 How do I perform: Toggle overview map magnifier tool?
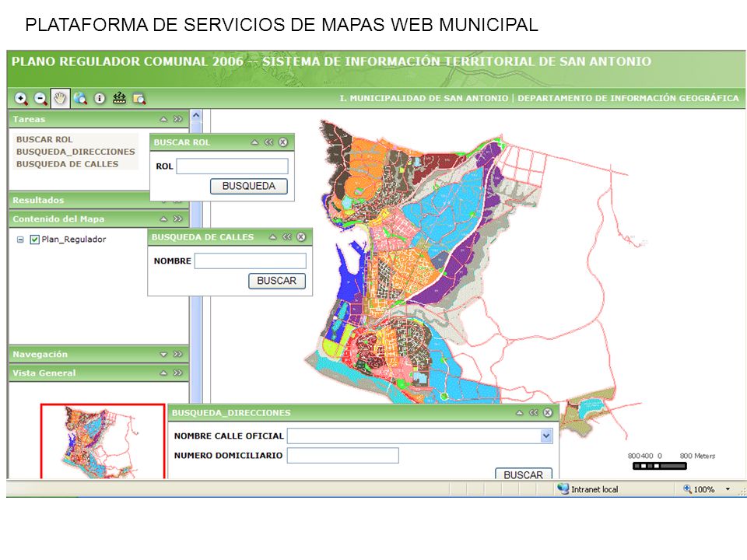[x=139, y=99]
